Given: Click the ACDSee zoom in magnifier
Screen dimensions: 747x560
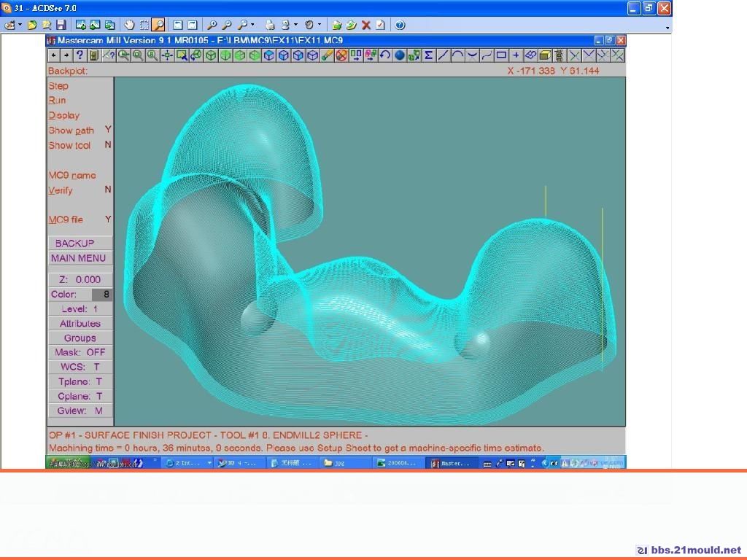Looking at the screenshot, I should (212, 25).
